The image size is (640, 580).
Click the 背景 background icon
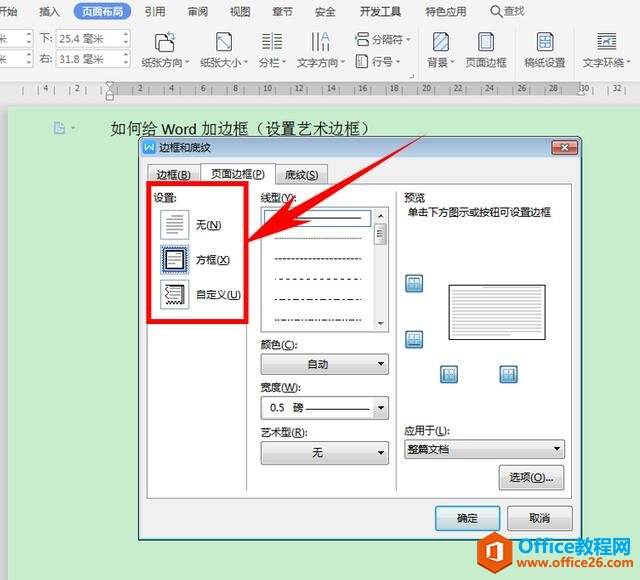pos(440,42)
